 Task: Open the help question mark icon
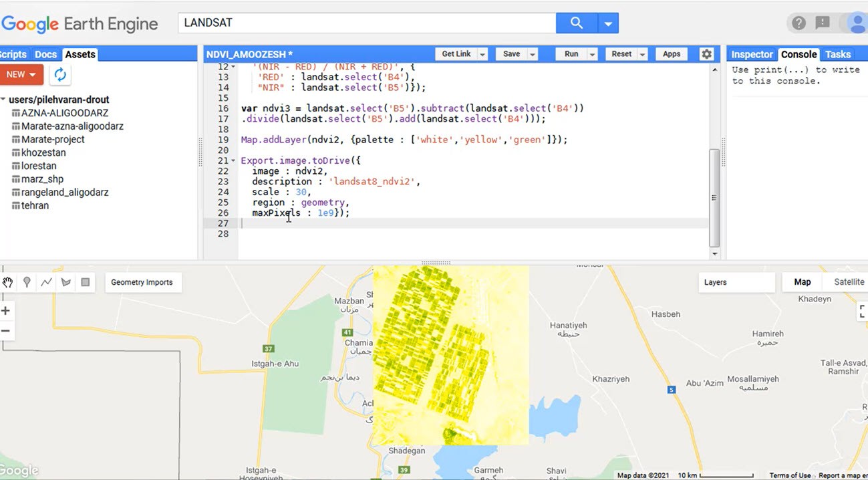click(x=799, y=23)
